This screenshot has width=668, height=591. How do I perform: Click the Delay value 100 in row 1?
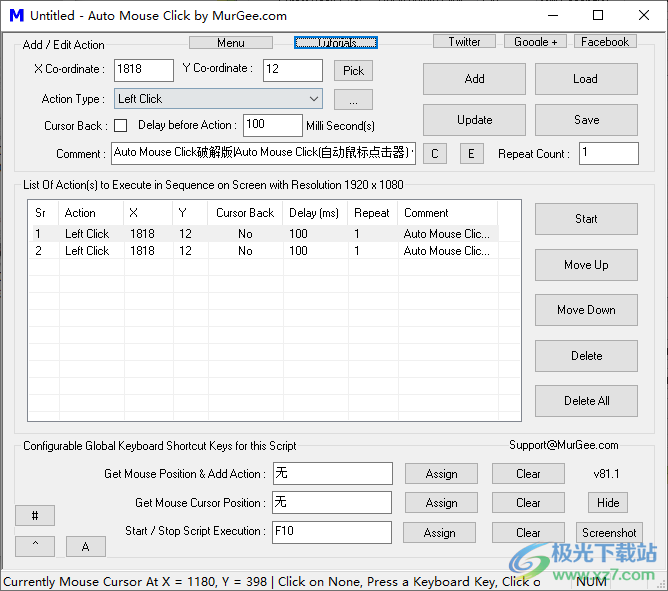click(x=298, y=234)
